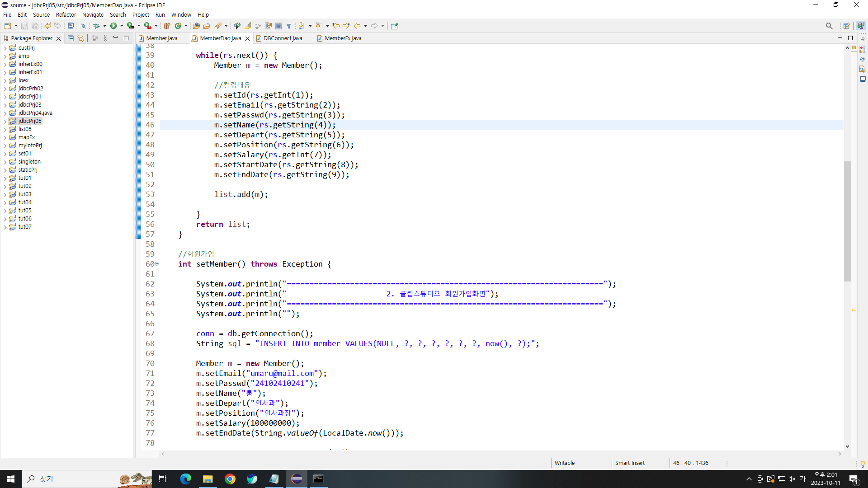The image size is (868, 488).
Task: Click the Search magnifier icon at top right
Action: (829, 26)
